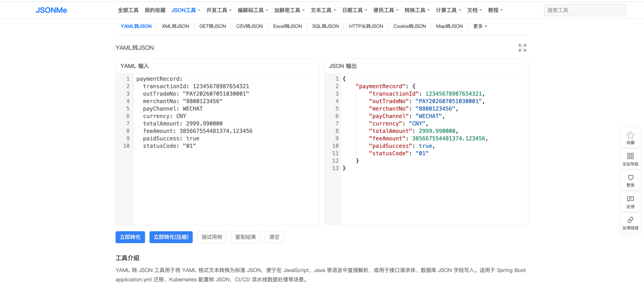Switch to GET转JSON tab
This screenshot has height=287, width=644.
pyautogui.click(x=212, y=26)
